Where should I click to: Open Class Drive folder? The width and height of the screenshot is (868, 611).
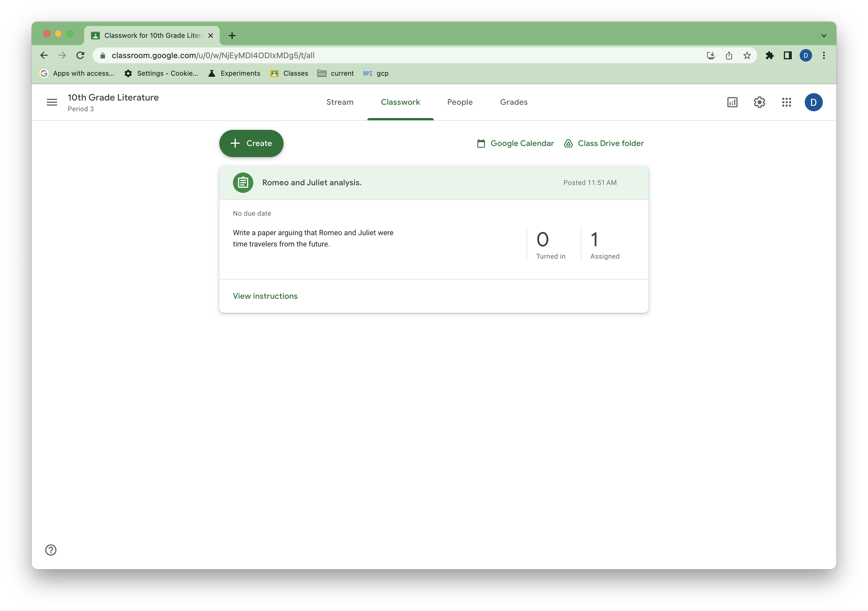pyautogui.click(x=603, y=143)
